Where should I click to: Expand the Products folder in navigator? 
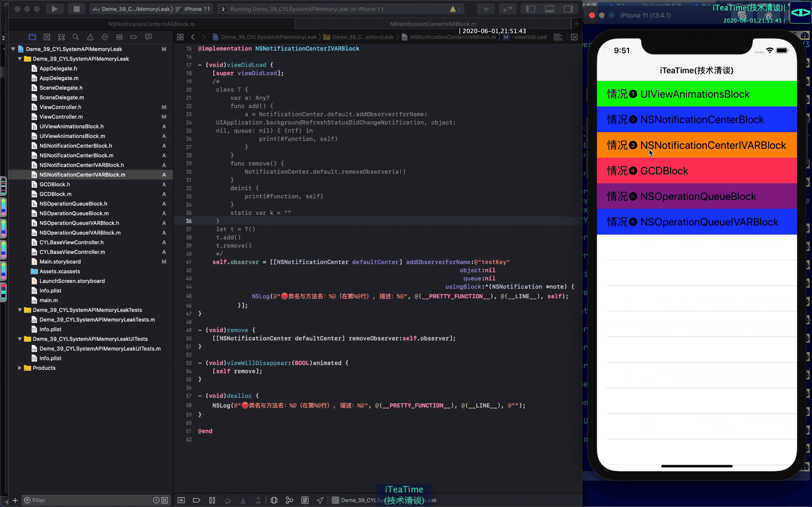[20, 367]
